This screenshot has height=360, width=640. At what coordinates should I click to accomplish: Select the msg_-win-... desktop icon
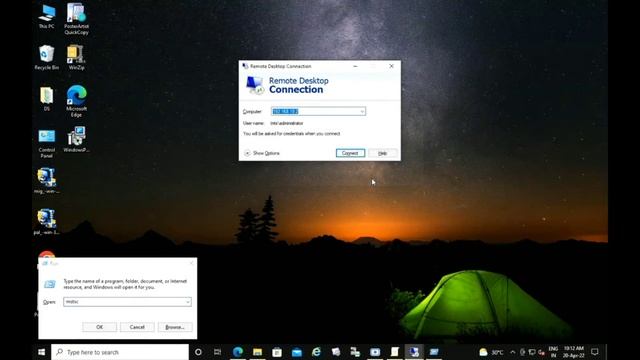[47, 181]
